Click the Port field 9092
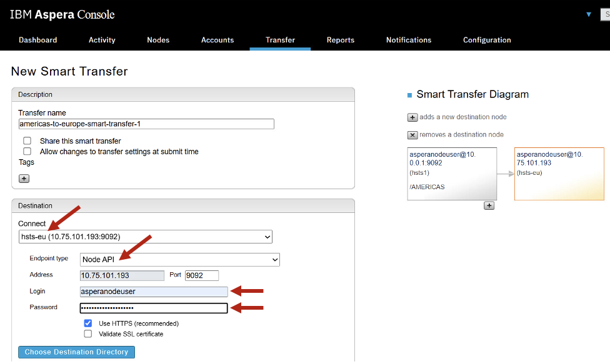610x364 pixels. point(202,275)
